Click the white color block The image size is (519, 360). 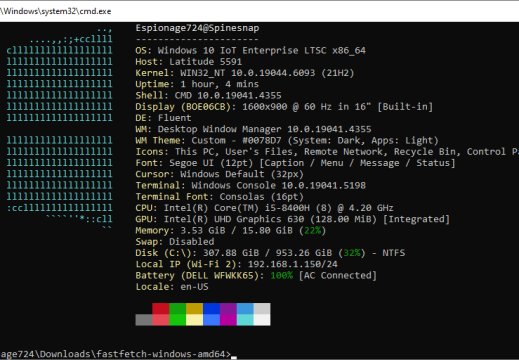[262, 320]
